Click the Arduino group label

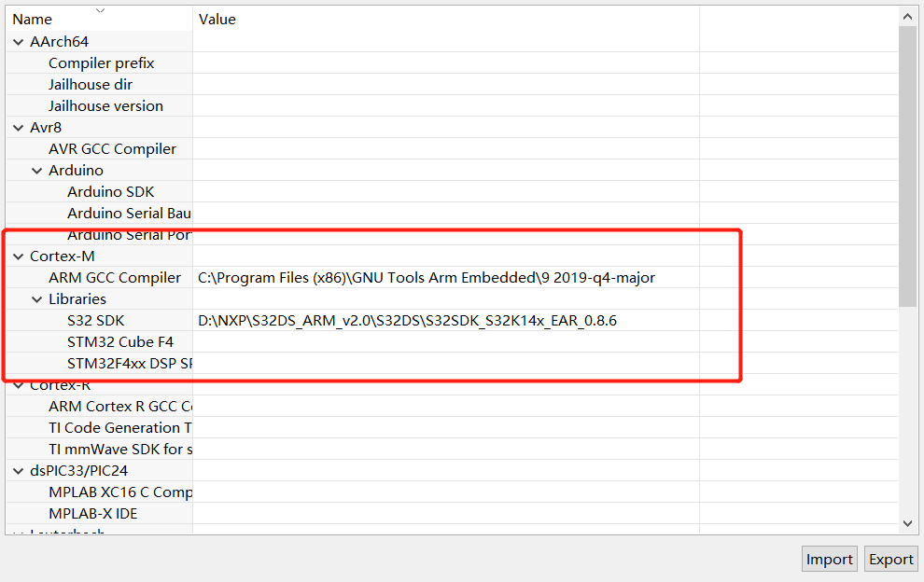pyautogui.click(x=76, y=171)
